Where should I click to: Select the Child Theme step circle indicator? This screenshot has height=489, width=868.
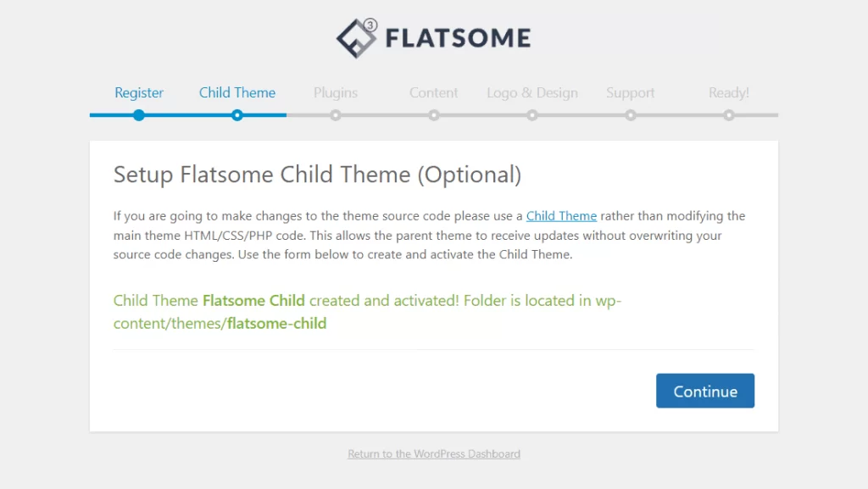(237, 114)
